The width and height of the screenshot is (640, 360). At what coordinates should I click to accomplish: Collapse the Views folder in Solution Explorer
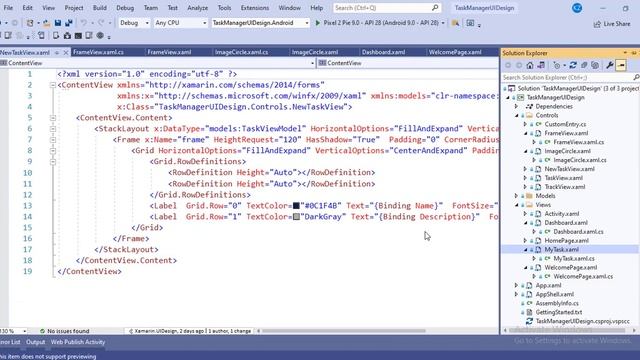point(517,205)
